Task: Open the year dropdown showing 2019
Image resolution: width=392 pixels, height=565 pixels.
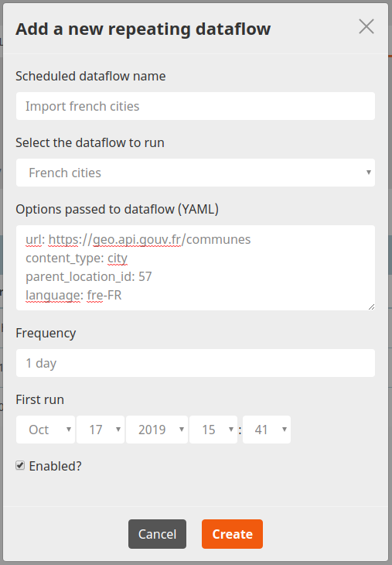Action: [x=157, y=430]
